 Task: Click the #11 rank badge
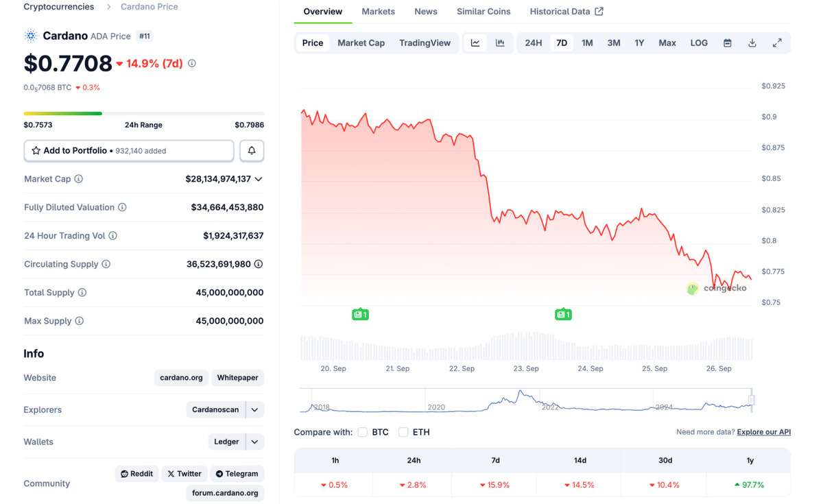(145, 36)
